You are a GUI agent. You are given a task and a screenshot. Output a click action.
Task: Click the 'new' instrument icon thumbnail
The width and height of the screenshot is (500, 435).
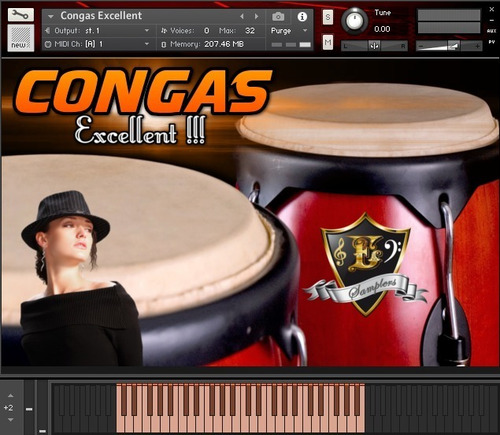[x=21, y=38]
